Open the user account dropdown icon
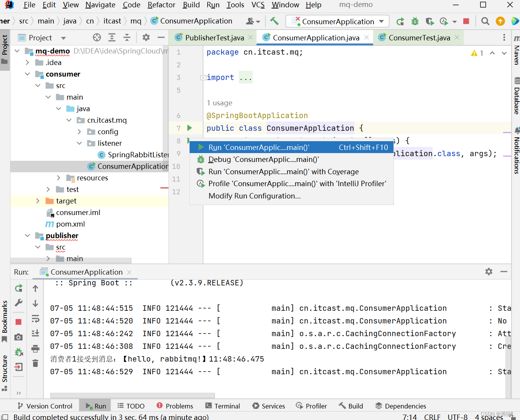 [x=253, y=21]
